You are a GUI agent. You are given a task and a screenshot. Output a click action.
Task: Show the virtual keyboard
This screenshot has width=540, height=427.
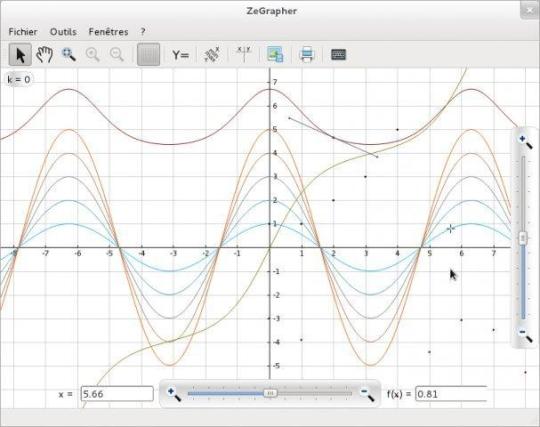click(x=338, y=54)
